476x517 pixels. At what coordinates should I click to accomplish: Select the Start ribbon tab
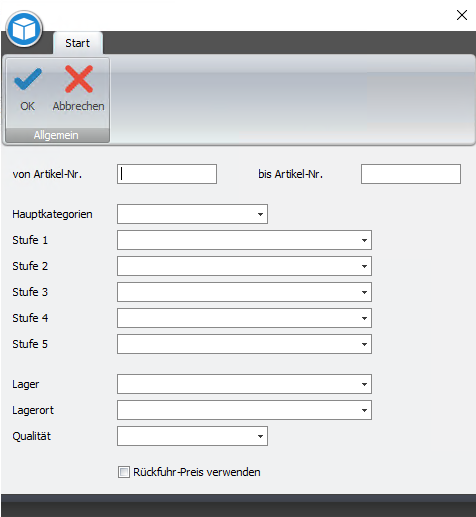tap(78, 43)
